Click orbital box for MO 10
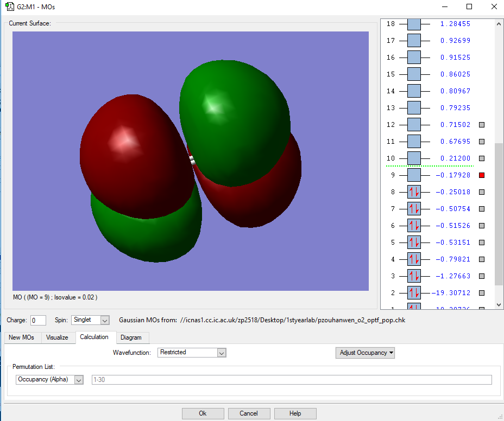 (414, 158)
